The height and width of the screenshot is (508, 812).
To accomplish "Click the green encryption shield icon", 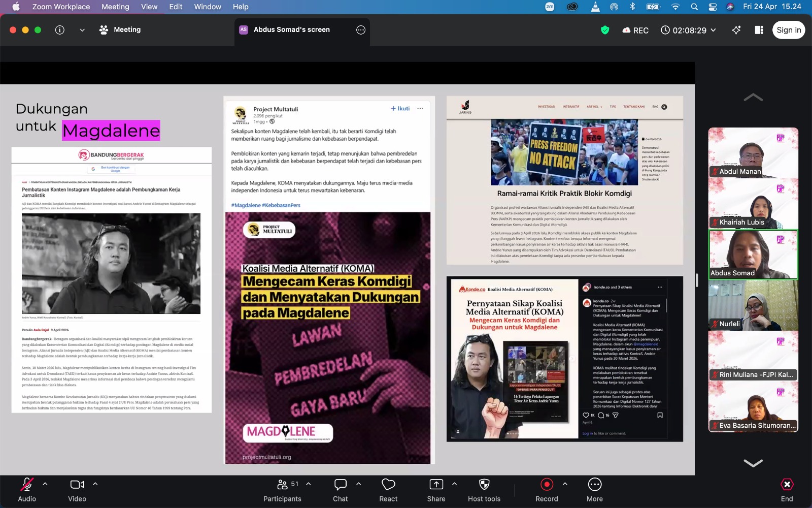I will pyautogui.click(x=605, y=30).
